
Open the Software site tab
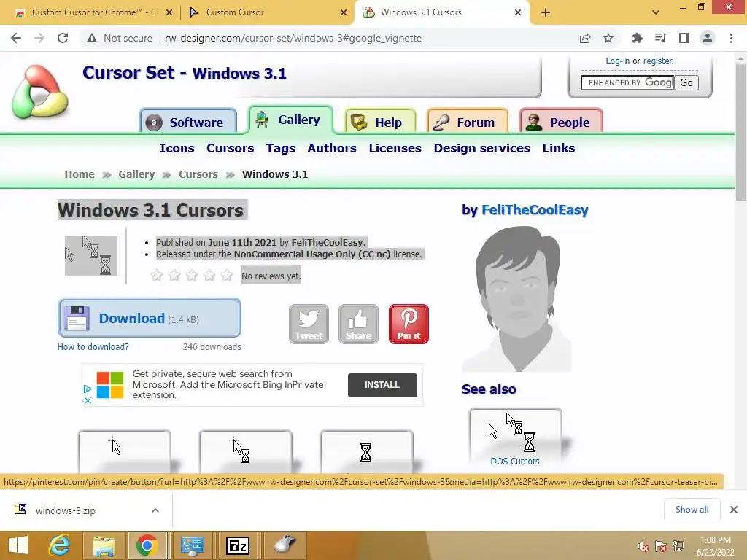(188, 122)
